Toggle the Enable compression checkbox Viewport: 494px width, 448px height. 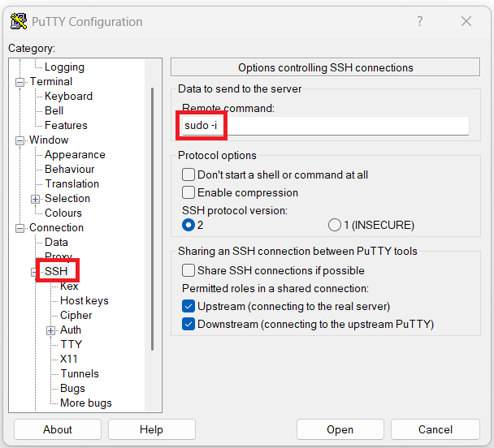pos(188,192)
